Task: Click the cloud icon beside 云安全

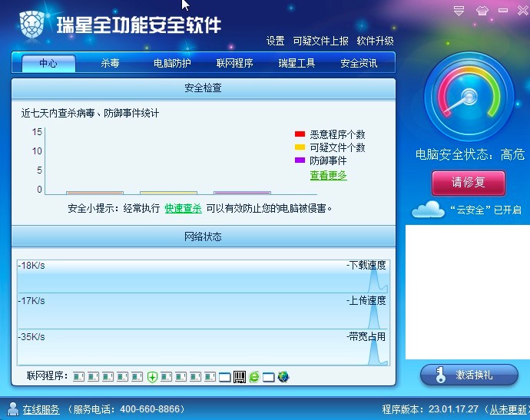Action: point(428,210)
